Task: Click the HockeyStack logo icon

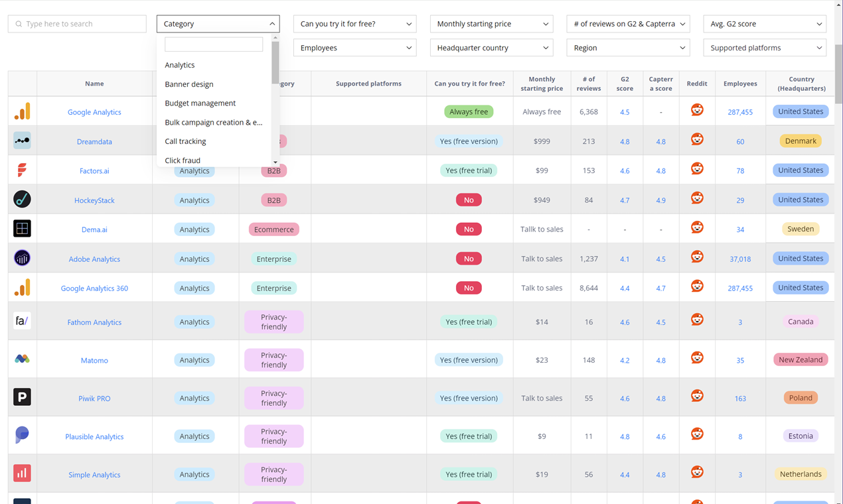Action: pyautogui.click(x=22, y=200)
